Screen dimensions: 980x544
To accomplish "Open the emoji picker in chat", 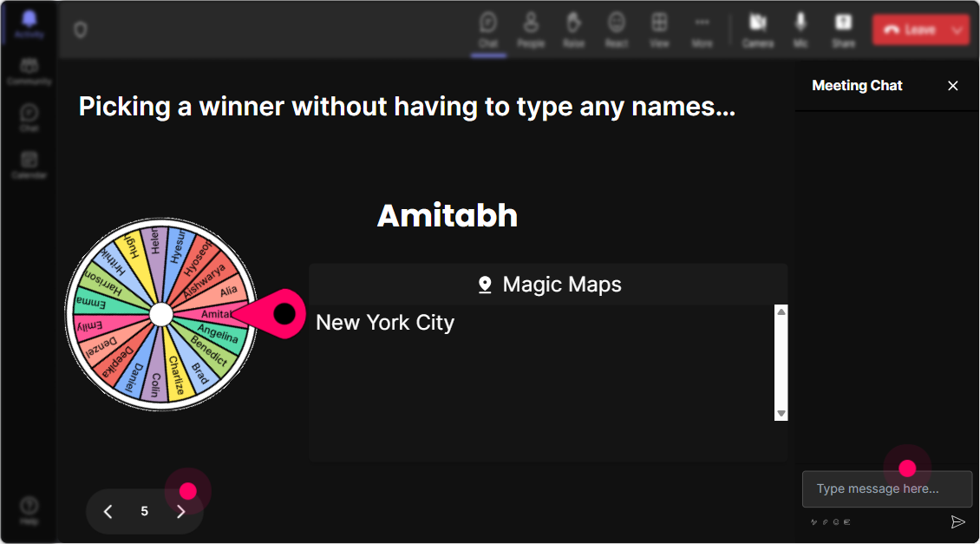I will [836, 522].
